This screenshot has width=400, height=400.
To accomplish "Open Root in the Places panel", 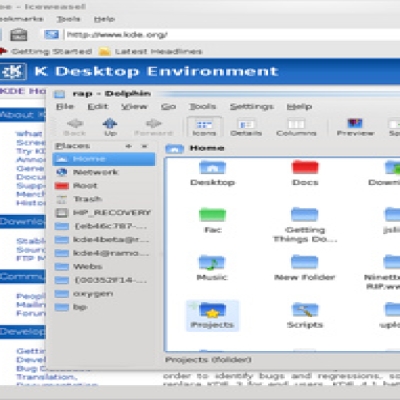I will [104, 186].
